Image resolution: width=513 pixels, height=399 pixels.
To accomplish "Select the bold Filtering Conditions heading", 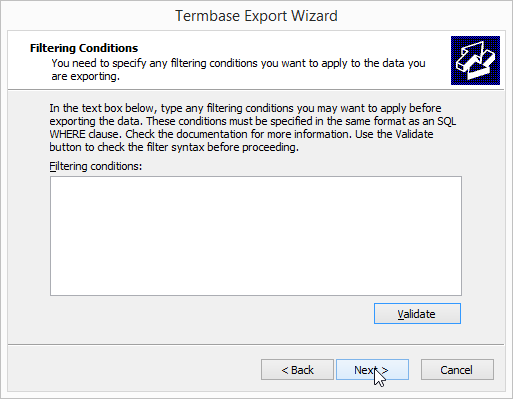I will tap(84, 48).
